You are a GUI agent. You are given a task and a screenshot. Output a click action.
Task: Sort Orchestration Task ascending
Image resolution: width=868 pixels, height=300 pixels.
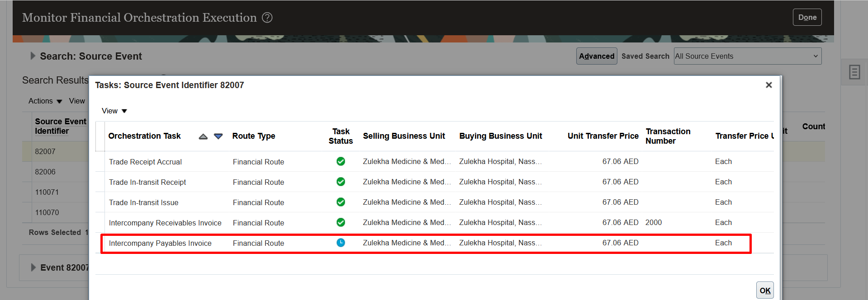(x=203, y=136)
